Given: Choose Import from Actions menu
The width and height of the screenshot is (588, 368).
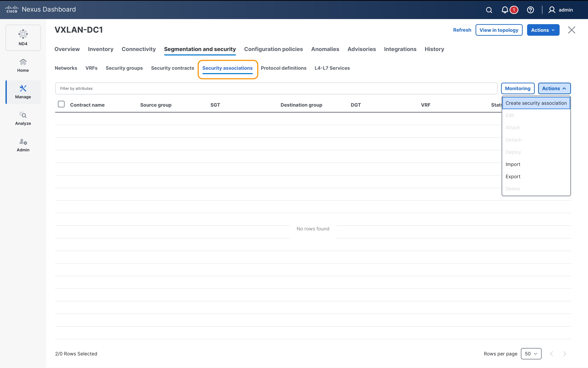Looking at the screenshot, I should 536,164.
